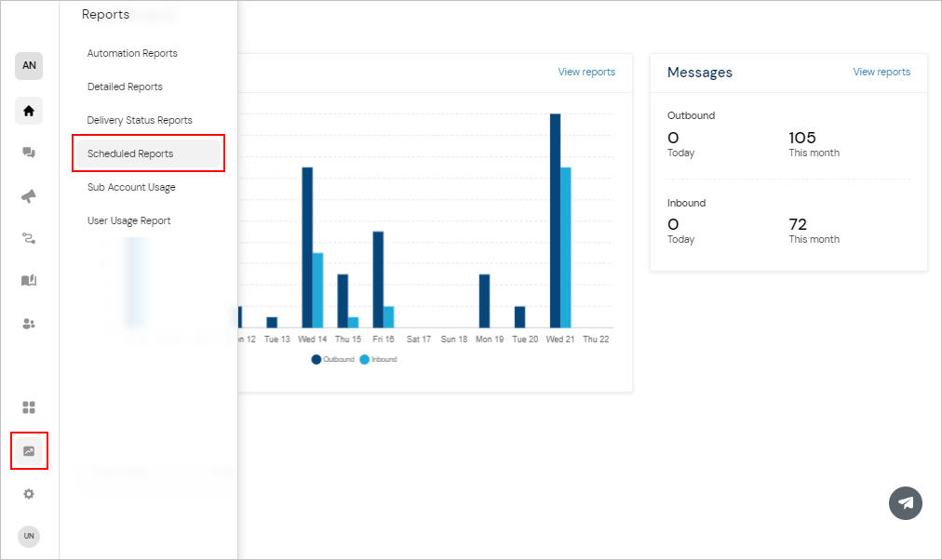
Task: Toggle the Outbound legend marker
Action: click(316, 359)
